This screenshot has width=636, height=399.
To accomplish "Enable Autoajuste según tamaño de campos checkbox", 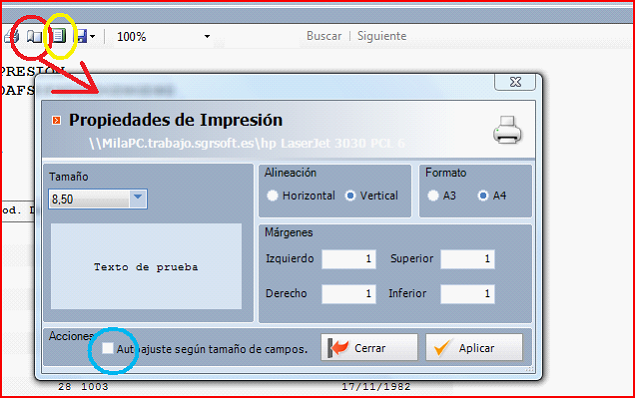I will tap(107, 348).
